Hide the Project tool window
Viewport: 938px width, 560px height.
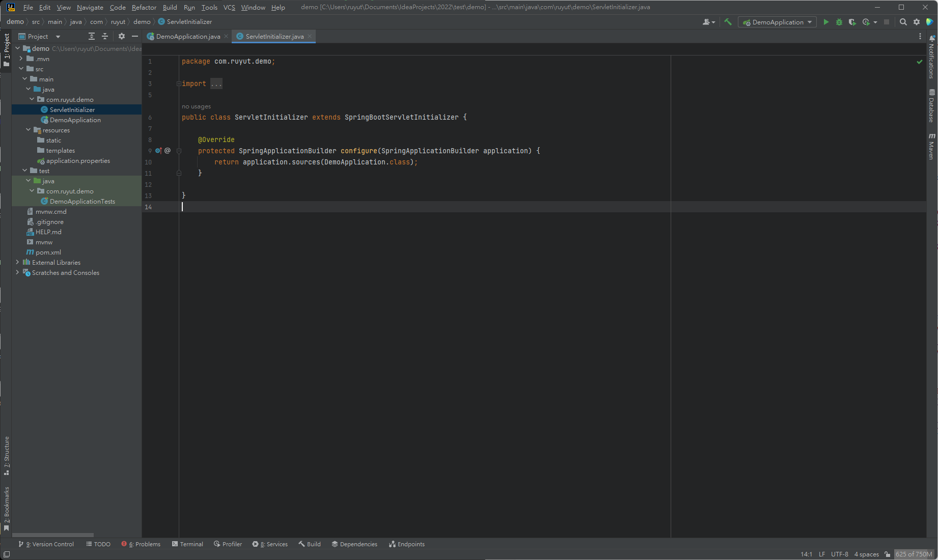point(135,36)
